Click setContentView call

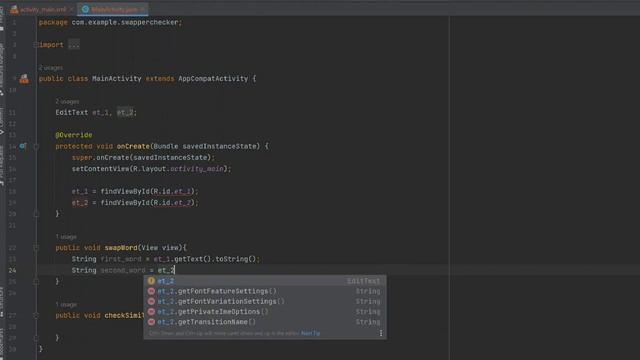tap(100, 169)
